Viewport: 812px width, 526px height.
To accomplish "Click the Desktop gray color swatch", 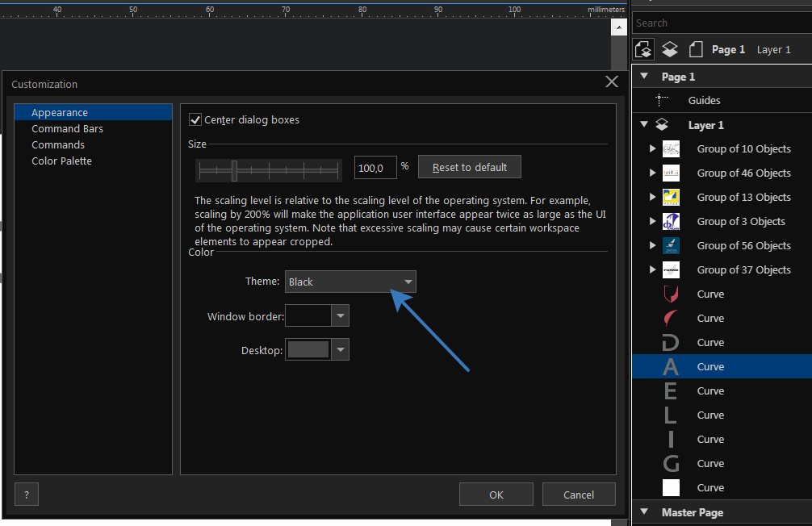I will coord(308,349).
